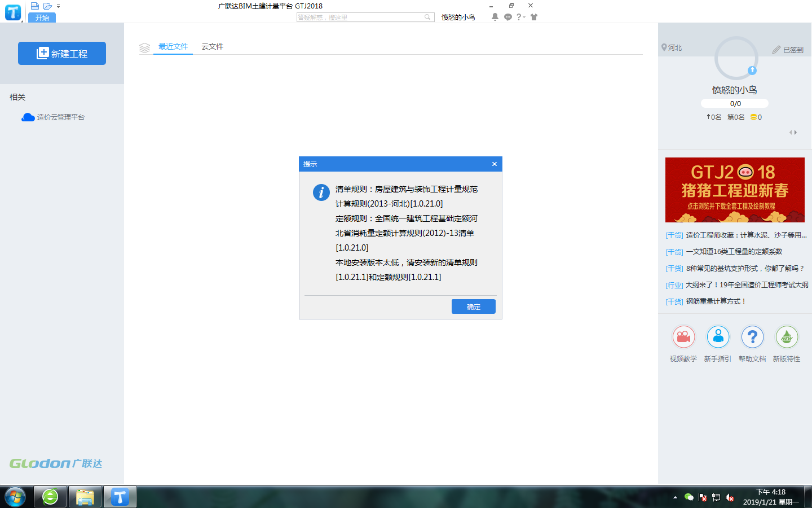812x508 pixels.
Task: Click the 新建工程 button
Action: (x=62, y=53)
